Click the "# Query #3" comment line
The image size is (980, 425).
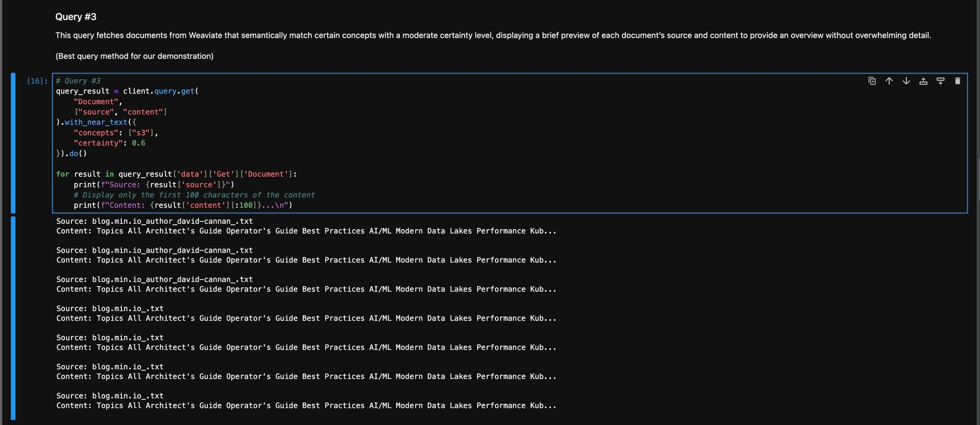[78, 81]
